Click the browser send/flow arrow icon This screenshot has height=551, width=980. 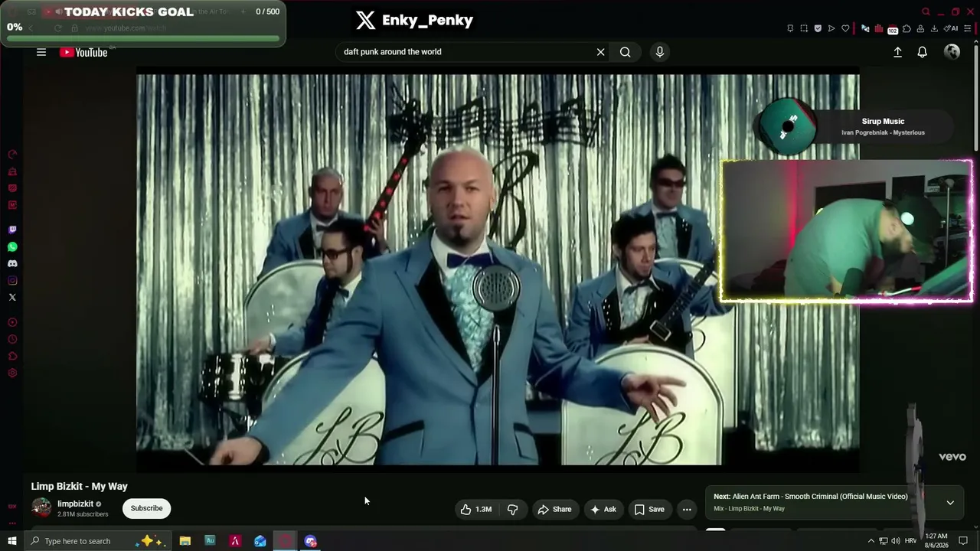831,28
